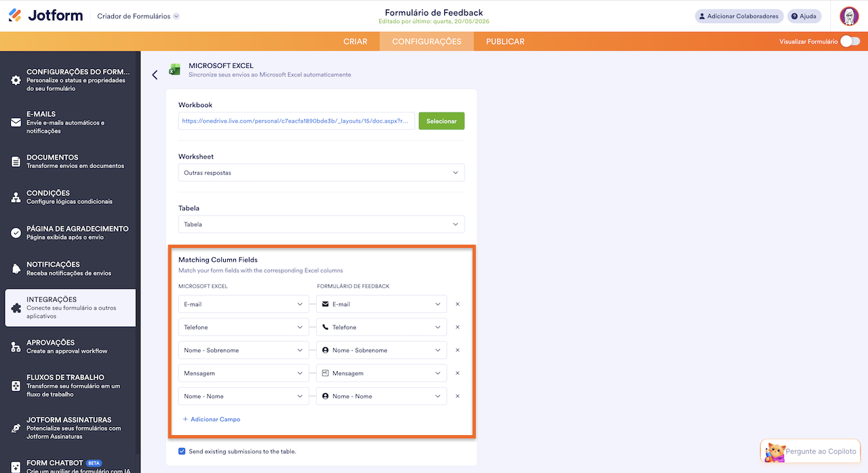This screenshot has height=473, width=868.
Task: Click the envelope icon in E-mail form field
Action: pyautogui.click(x=325, y=304)
